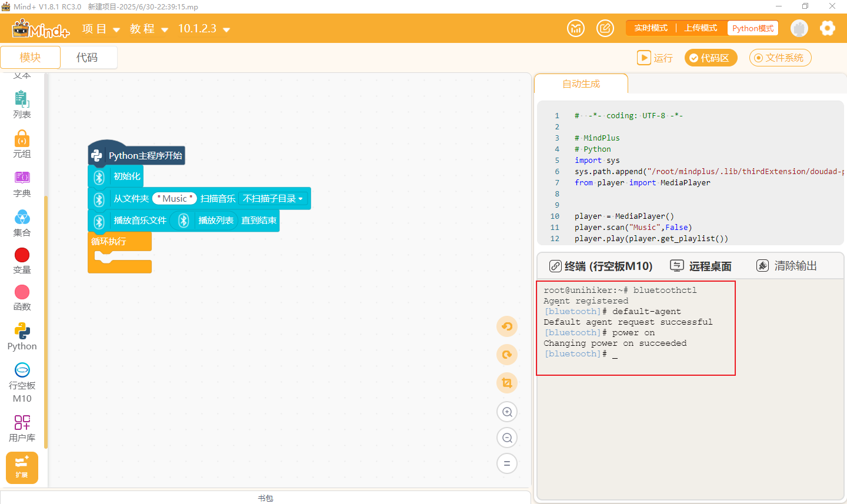Click code line 10 player = MediaPlayer()
This screenshot has width=847, height=504.
pos(624,216)
